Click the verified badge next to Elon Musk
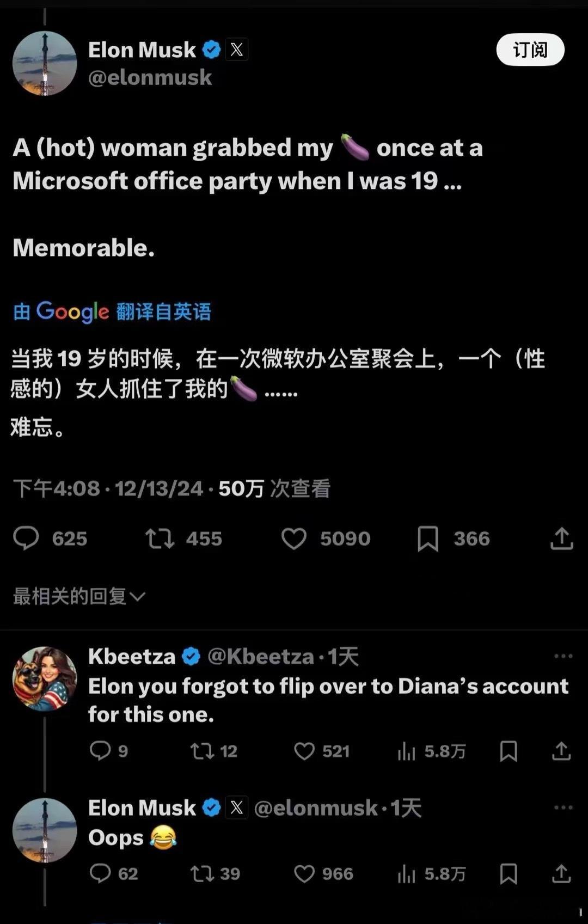The width and height of the screenshot is (588, 924). click(x=213, y=50)
